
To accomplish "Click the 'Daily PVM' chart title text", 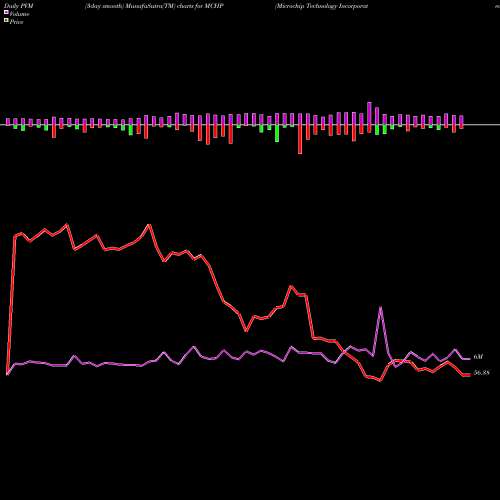I will [19, 6].
